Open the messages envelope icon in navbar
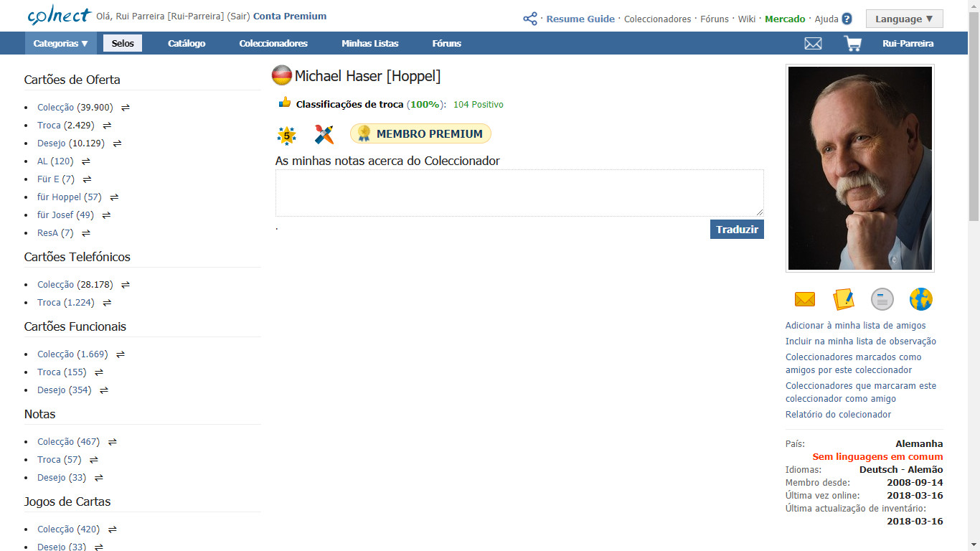 (x=813, y=44)
